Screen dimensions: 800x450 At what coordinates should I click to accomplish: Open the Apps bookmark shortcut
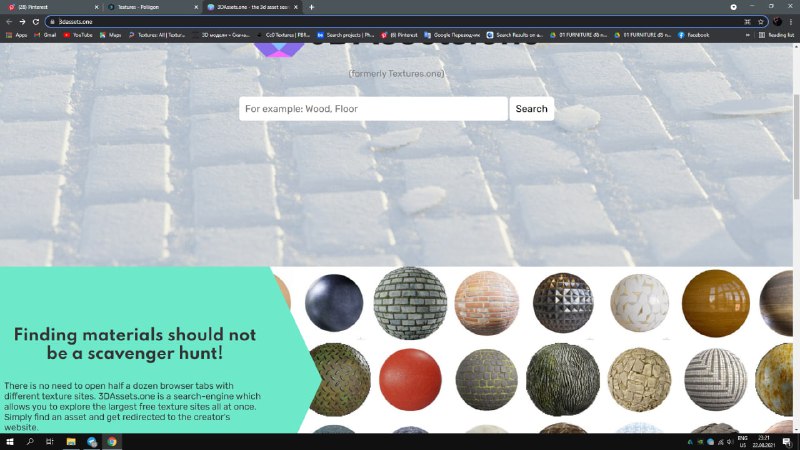(16, 35)
